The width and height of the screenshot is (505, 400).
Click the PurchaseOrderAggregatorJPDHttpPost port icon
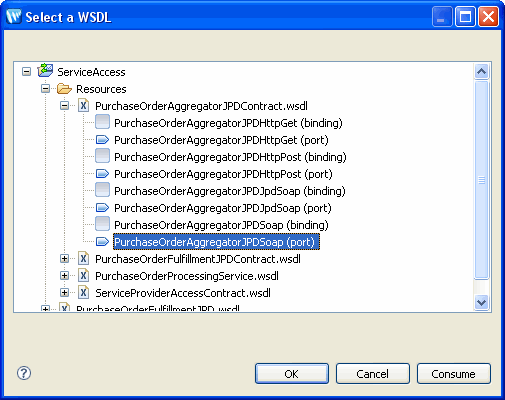click(102, 173)
